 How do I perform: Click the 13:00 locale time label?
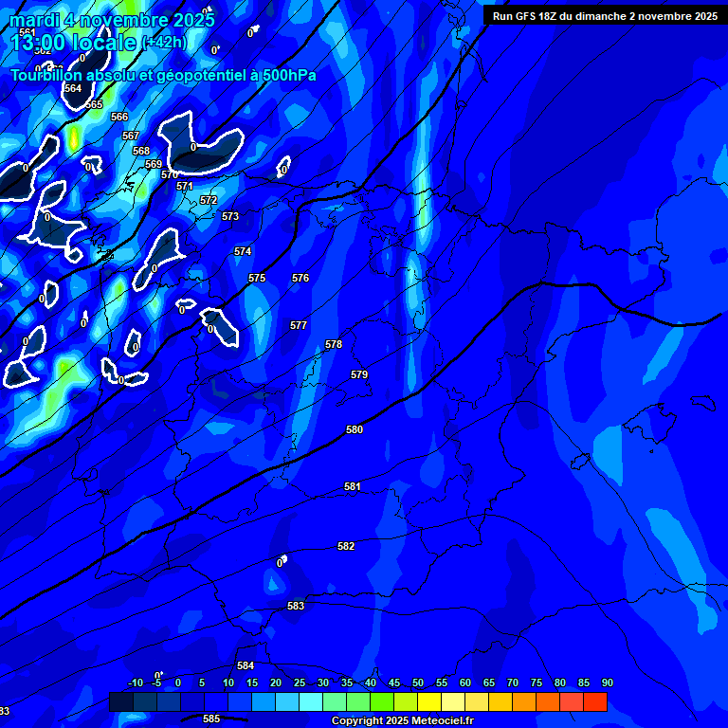pyautogui.click(x=99, y=43)
